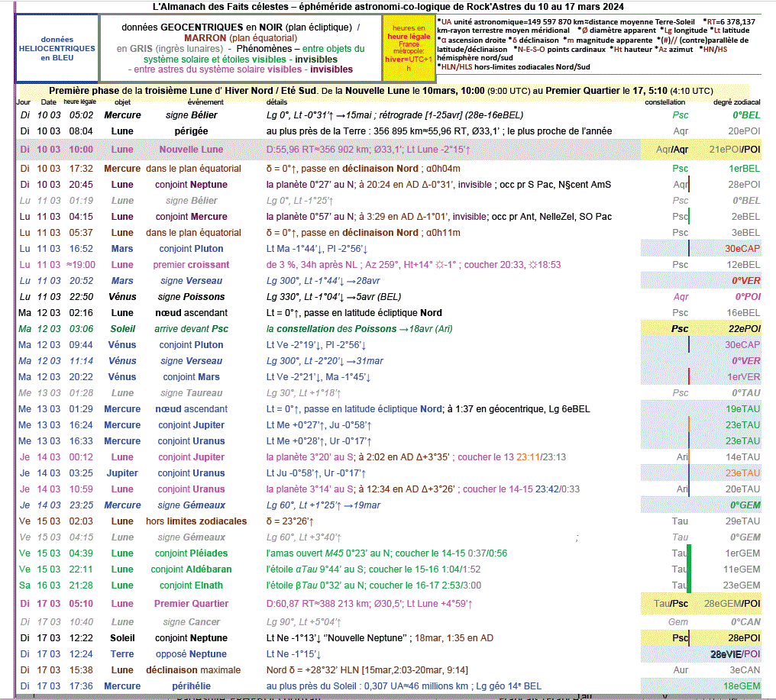Select 'signe Cancer' Lune event at 10:40
The image size is (776, 700).
pos(191,622)
